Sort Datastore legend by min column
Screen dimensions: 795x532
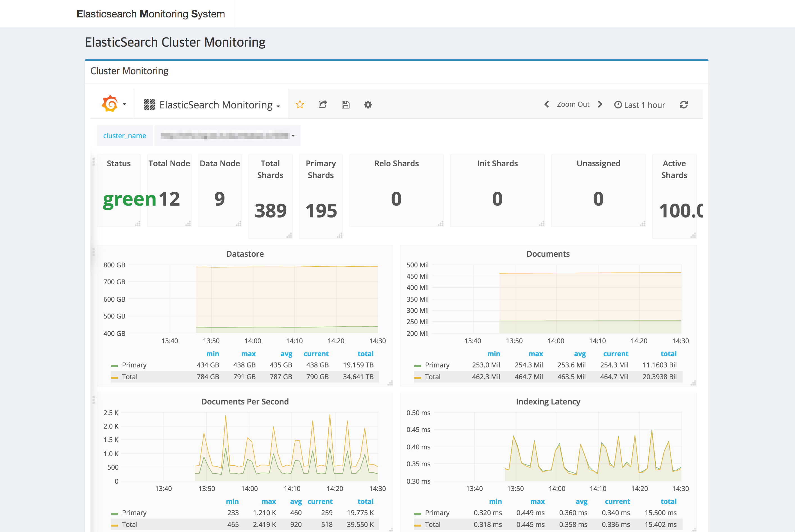[212, 354]
